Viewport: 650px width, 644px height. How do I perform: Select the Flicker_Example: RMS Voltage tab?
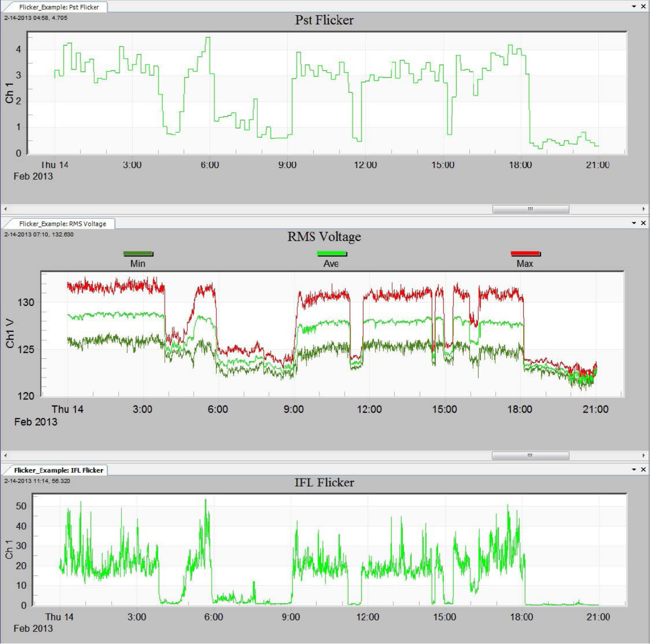point(63,223)
